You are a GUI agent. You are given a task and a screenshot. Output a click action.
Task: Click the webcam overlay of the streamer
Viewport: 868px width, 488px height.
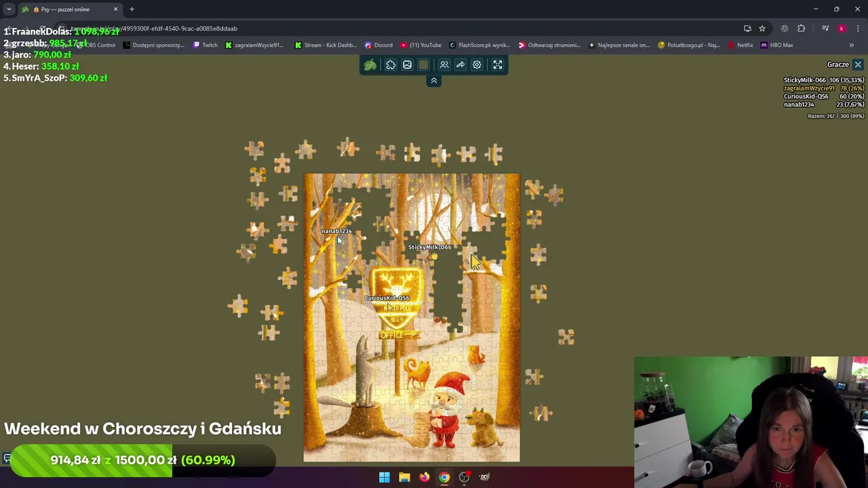tap(751, 422)
